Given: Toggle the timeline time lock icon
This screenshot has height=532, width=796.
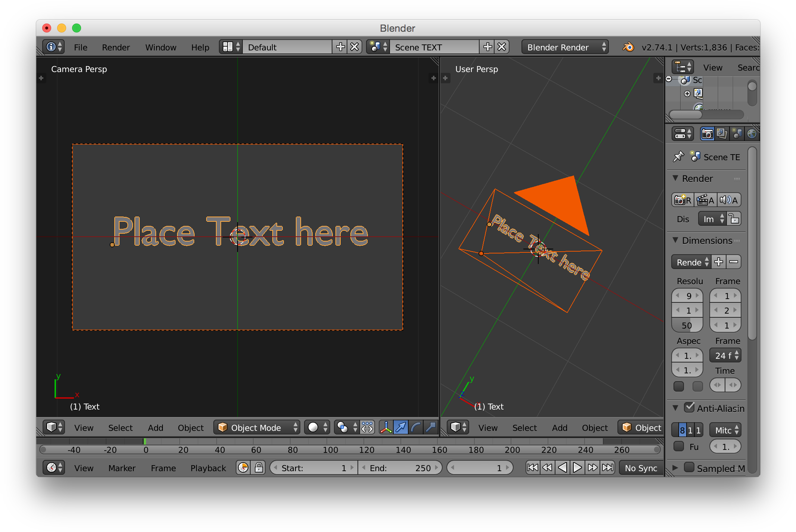Looking at the screenshot, I should tap(258, 467).
